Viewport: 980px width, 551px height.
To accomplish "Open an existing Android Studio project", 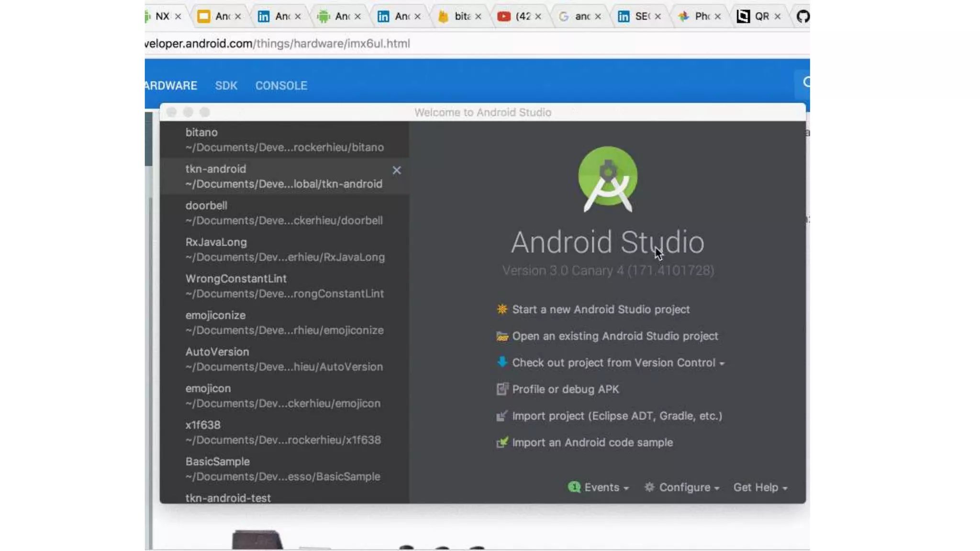I will tap(615, 336).
